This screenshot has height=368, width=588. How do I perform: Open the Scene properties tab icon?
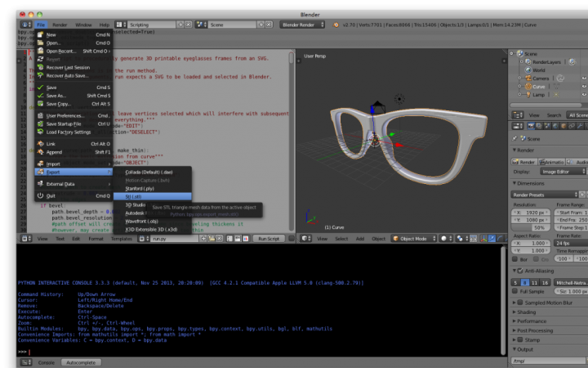pos(547,126)
